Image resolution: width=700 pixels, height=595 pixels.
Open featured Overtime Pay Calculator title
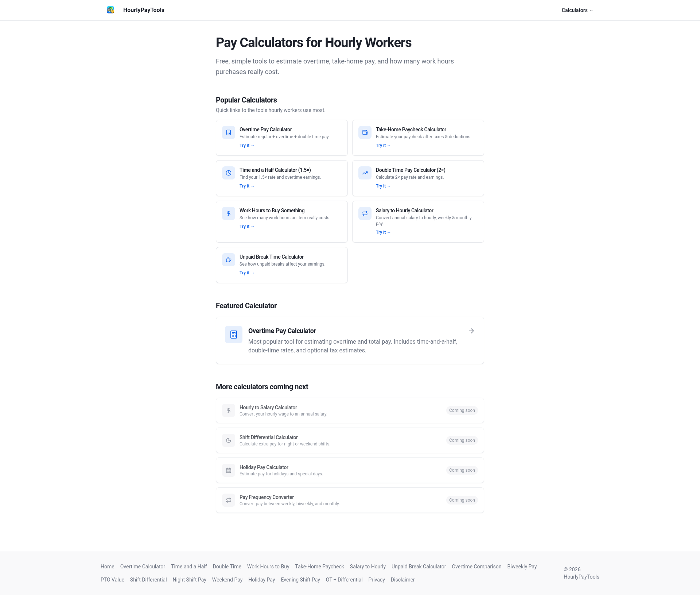[282, 331]
